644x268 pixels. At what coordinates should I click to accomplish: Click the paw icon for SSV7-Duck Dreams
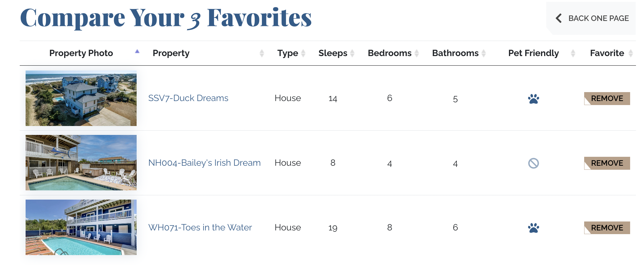click(533, 99)
